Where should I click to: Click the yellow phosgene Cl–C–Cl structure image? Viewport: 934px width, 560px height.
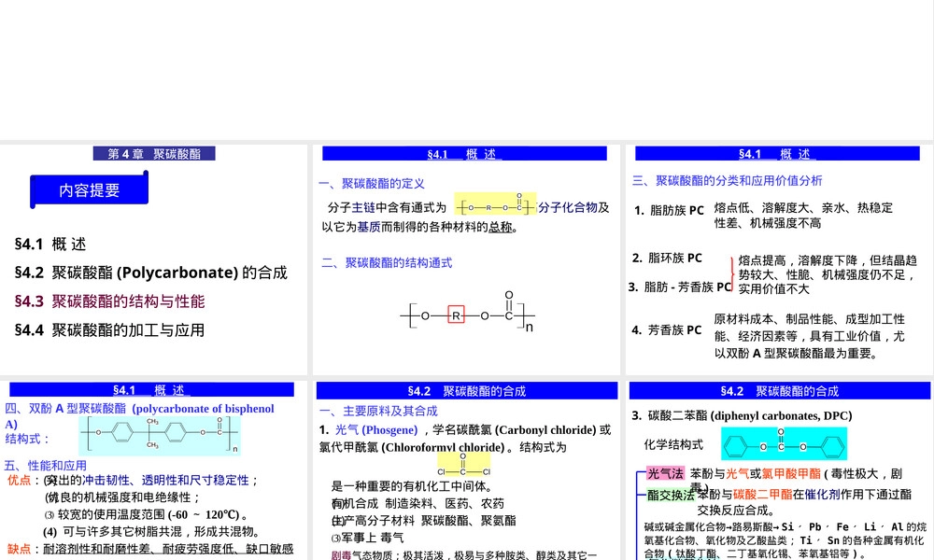pos(463,464)
